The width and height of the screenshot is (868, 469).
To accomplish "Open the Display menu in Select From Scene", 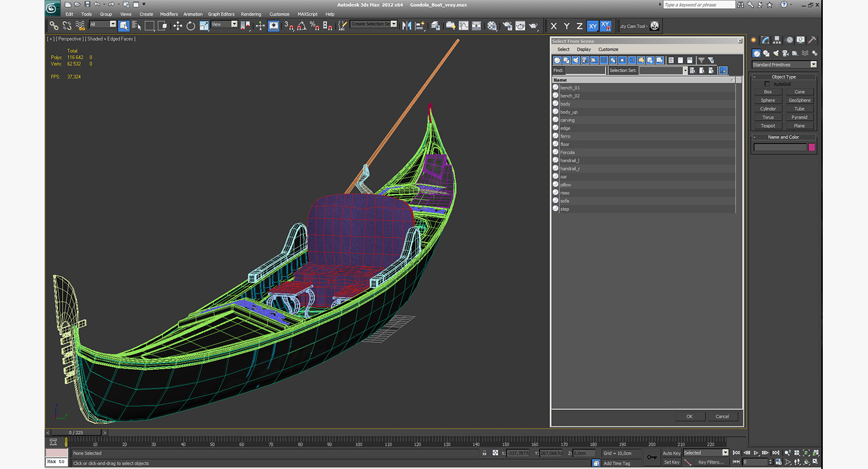I will point(584,49).
